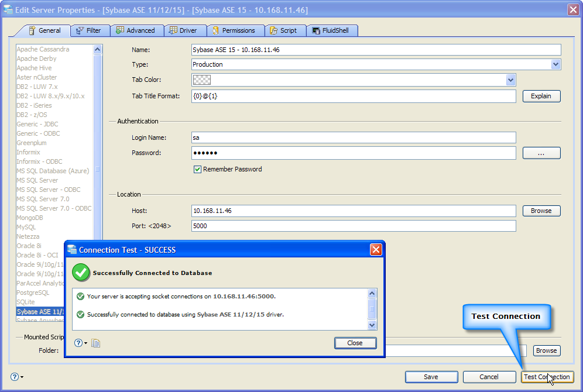Close the Edit Server Properties window
The height and width of the screenshot is (392, 583).
(573, 10)
